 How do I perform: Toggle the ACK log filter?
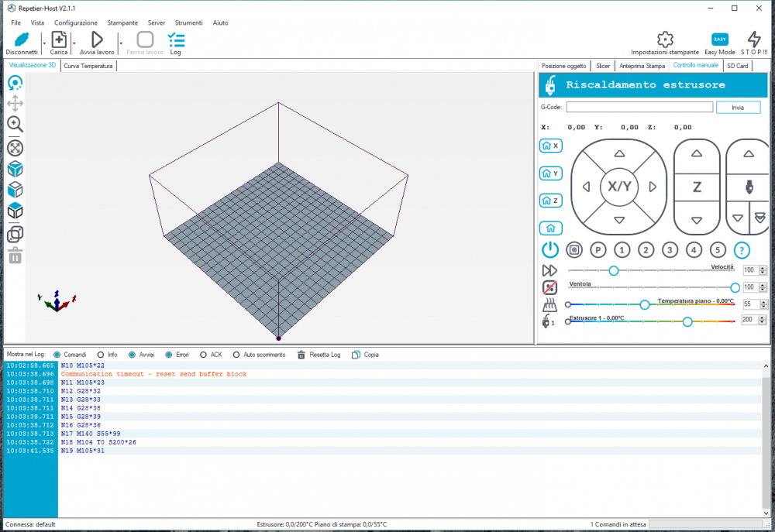pos(204,355)
